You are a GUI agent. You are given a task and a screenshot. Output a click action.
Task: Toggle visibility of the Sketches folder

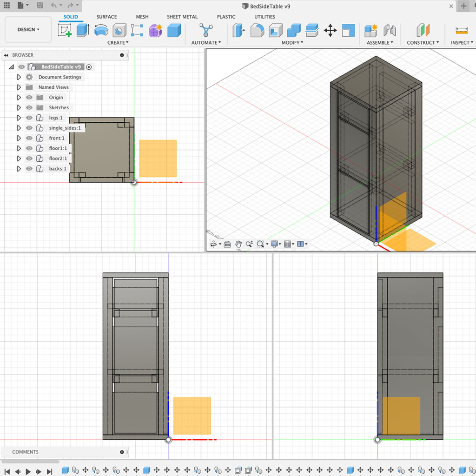point(29,108)
